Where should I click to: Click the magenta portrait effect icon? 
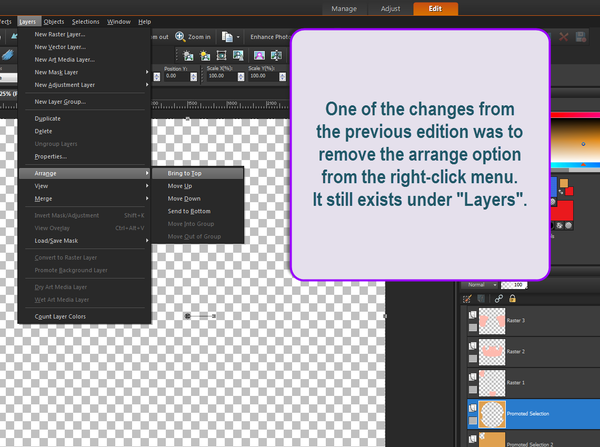[x=259, y=56]
